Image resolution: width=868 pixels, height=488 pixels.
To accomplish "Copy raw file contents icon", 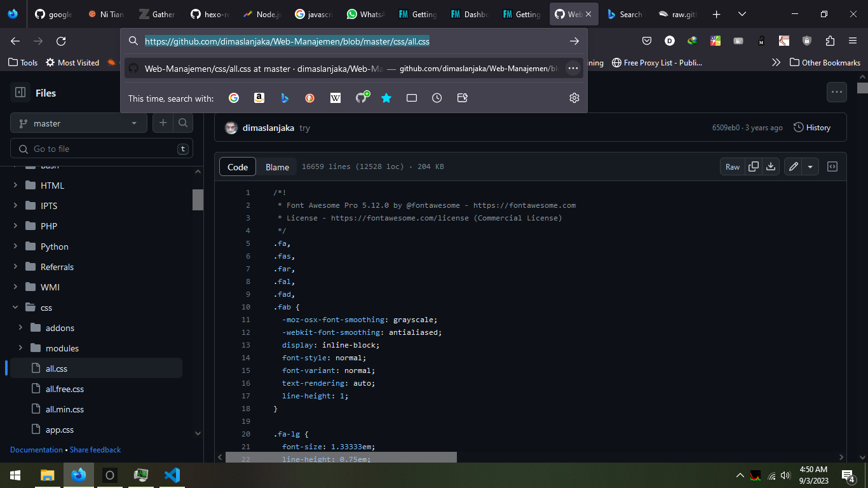I will [x=754, y=166].
